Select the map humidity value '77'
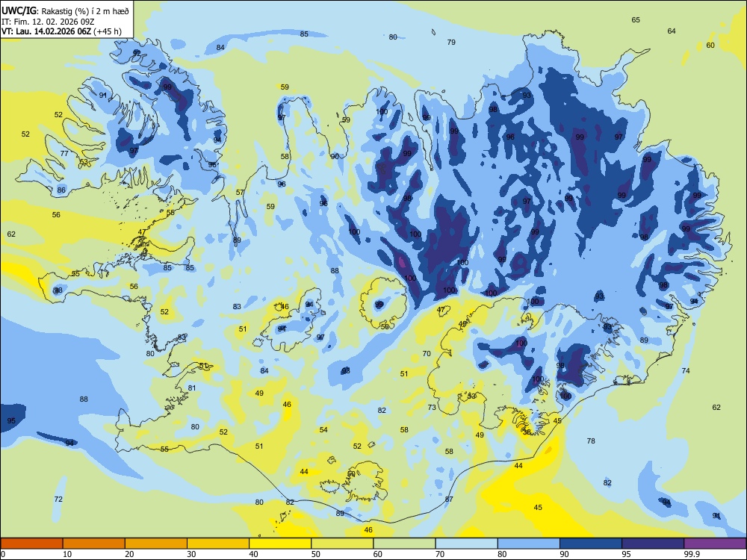 point(64,153)
